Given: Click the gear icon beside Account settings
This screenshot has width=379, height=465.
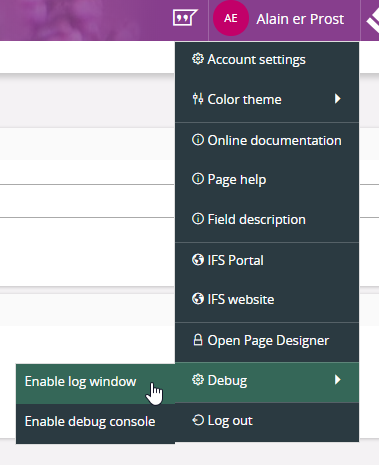Looking at the screenshot, I should point(198,59).
